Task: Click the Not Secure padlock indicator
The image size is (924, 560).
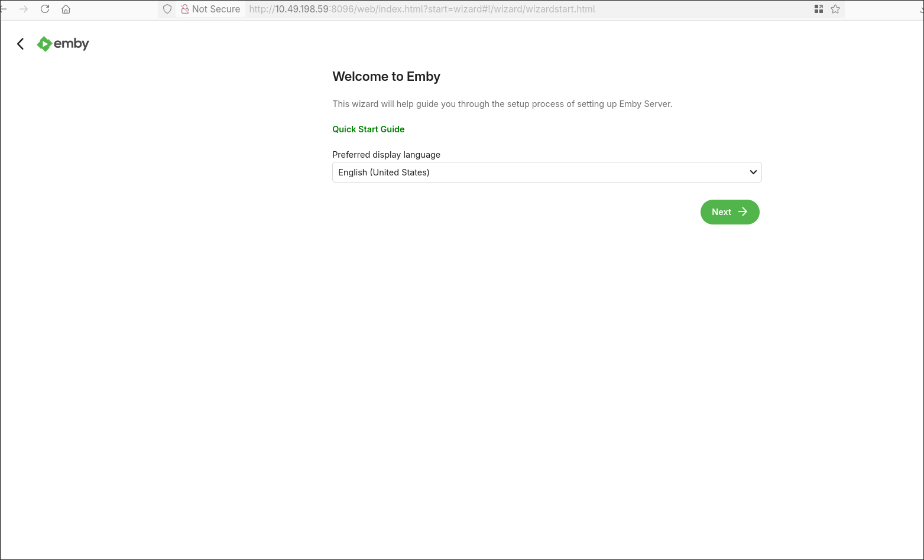Action: [x=210, y=9]
